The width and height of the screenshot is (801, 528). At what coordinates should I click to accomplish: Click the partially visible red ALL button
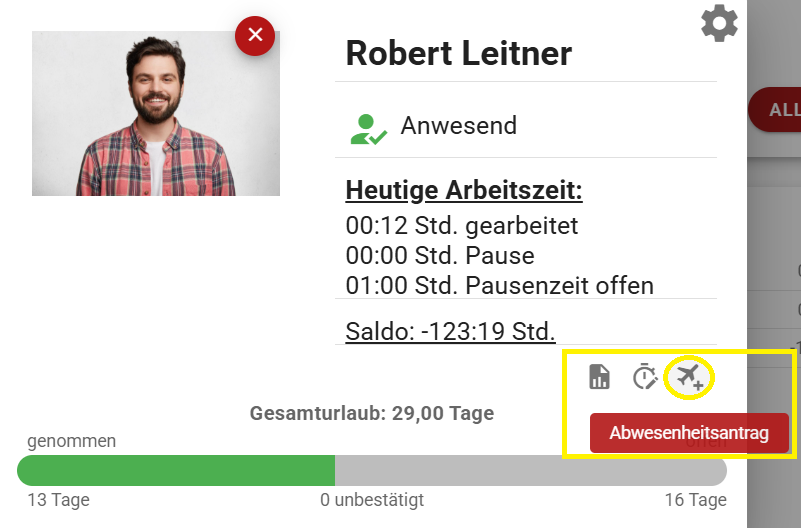[777, 110]
